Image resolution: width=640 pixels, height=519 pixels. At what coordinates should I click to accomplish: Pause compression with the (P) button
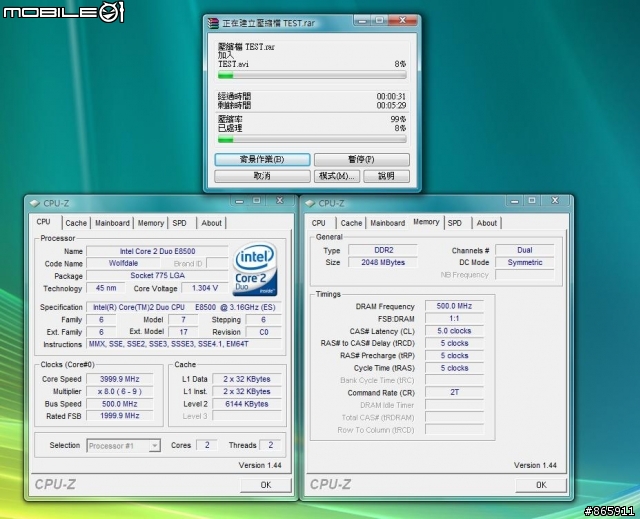coord(362,160)
